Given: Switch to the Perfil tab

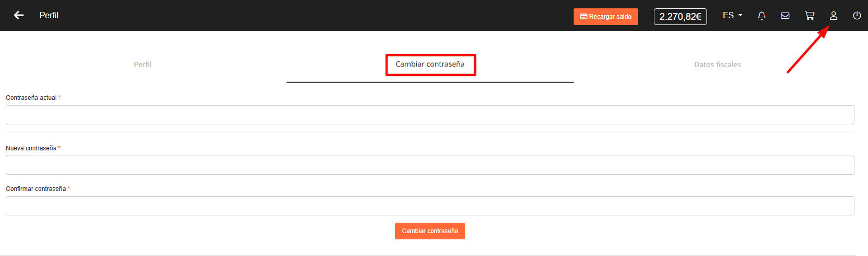Looking at the screenshot, I should coord(143,65).
